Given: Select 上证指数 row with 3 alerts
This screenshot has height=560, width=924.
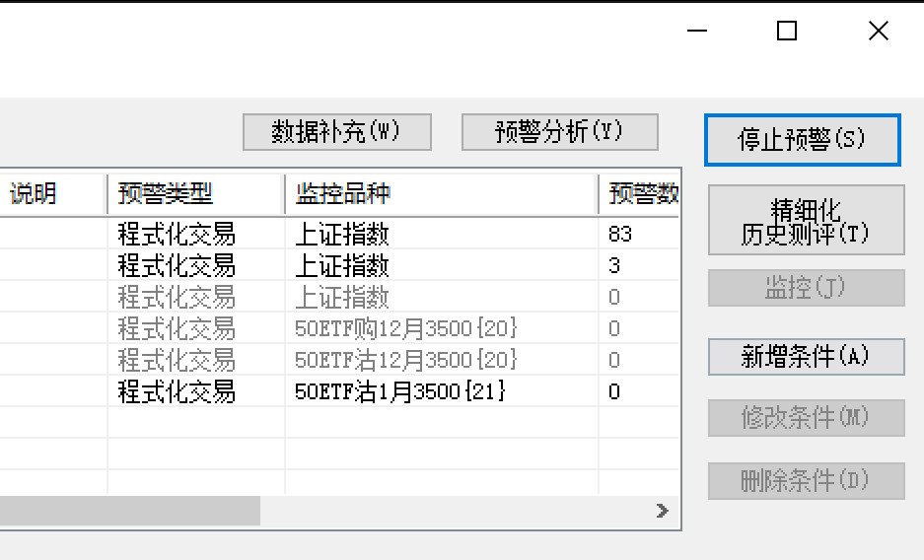Looking at the screenshot, I should coord(342,266).
